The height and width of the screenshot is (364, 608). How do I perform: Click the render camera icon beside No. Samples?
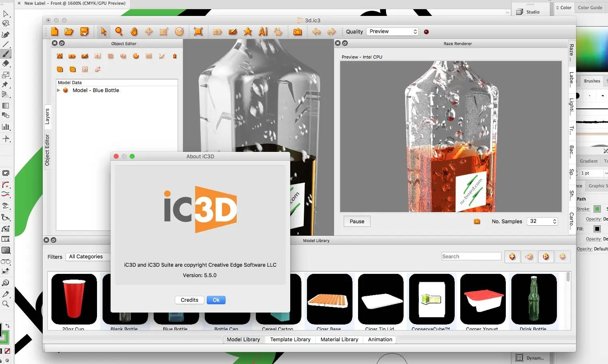(477, 221)
